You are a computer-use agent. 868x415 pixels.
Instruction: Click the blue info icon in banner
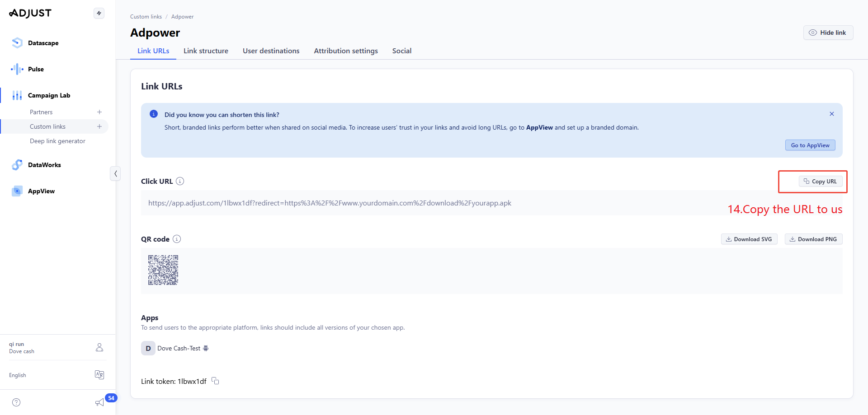[x=154, y=114]
